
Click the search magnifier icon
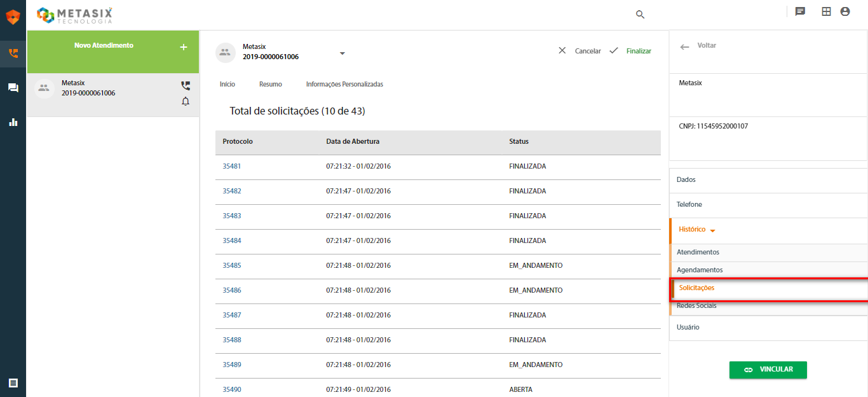[641, 15]
